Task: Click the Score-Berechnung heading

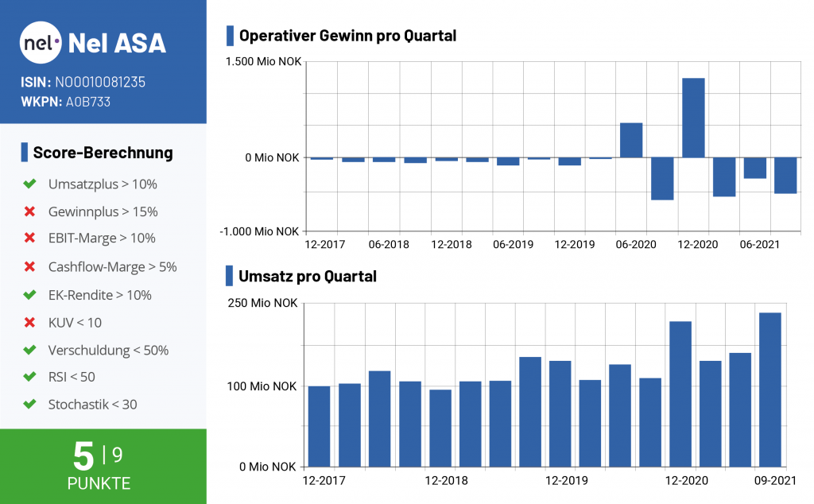Action: [x=103, y=153]
